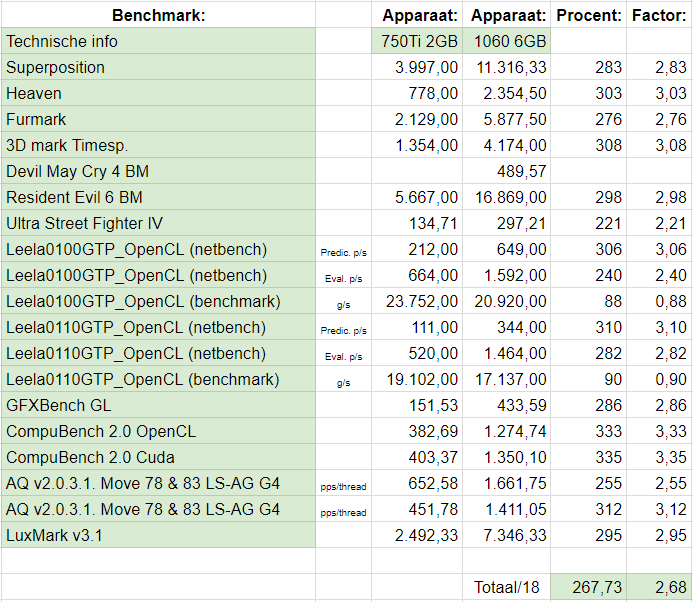The height and width of the screenshot is (602, 693).
Task: Select the 'Technische info' cell
Action: coord(158,41)
